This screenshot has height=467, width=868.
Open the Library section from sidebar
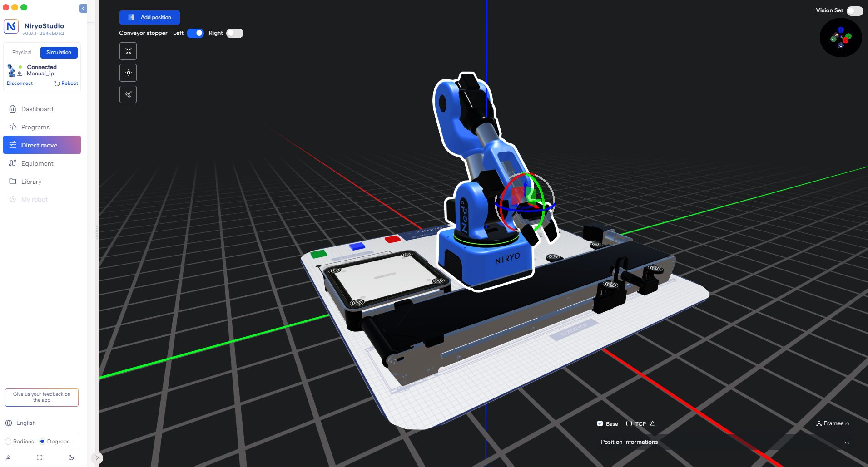[x=32, y=181]
